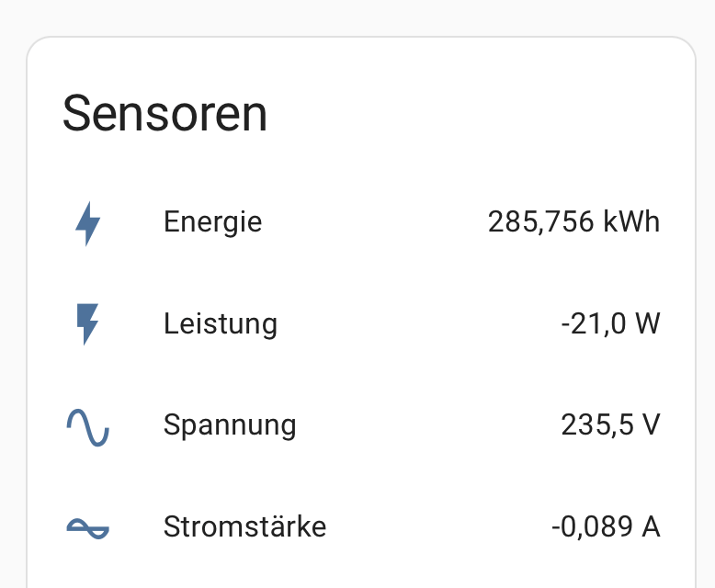Click the Leistung flash icon

87,324
